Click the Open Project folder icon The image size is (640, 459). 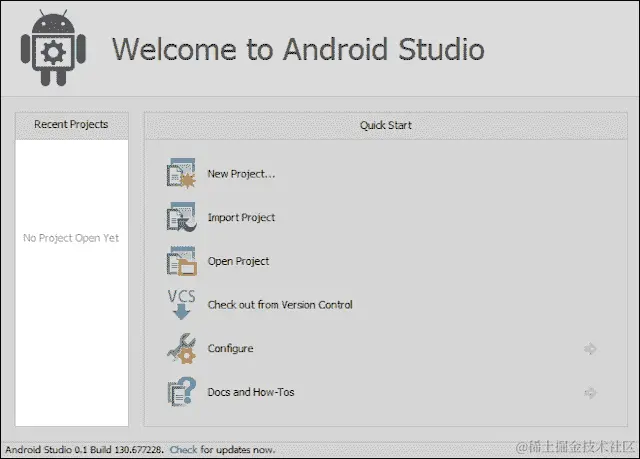point(182,261)
